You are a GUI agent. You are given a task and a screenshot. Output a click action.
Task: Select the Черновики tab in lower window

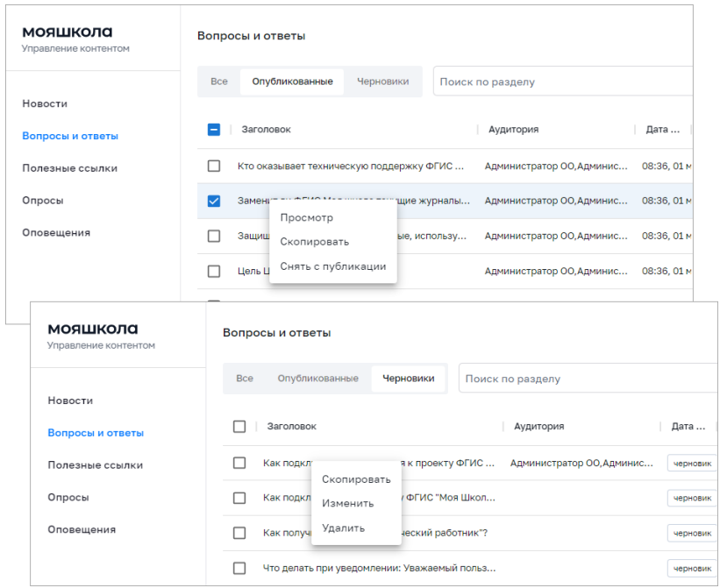(x=408, y=379)
